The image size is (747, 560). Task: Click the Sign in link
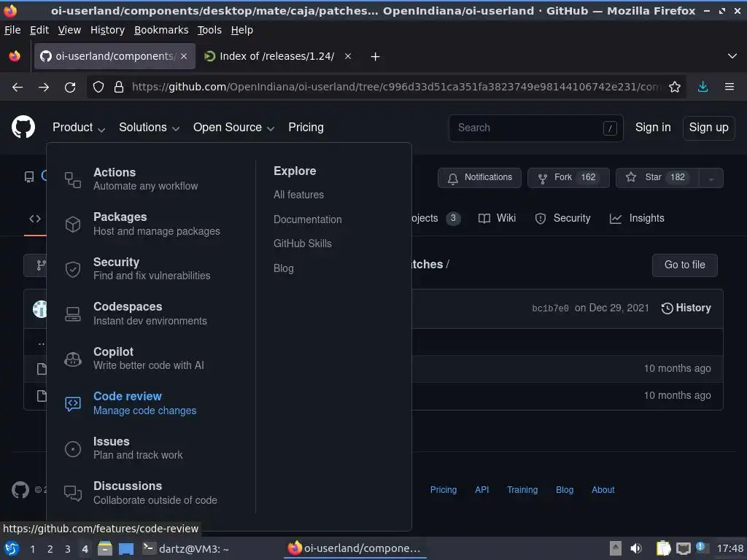[653, 127]
